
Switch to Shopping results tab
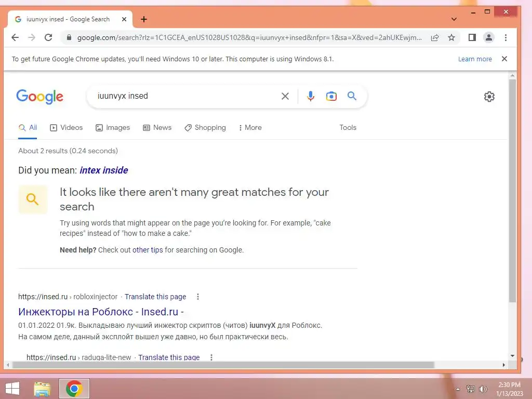205,128
